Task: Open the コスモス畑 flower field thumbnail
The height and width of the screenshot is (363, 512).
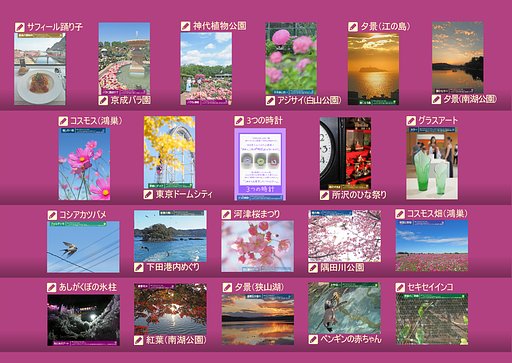Action: 432,246
